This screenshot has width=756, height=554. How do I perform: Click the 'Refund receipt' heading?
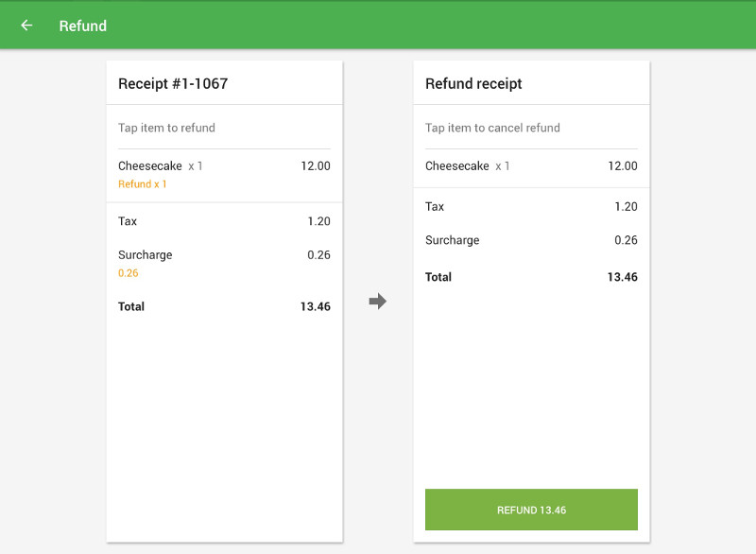[x=473, y=84]
